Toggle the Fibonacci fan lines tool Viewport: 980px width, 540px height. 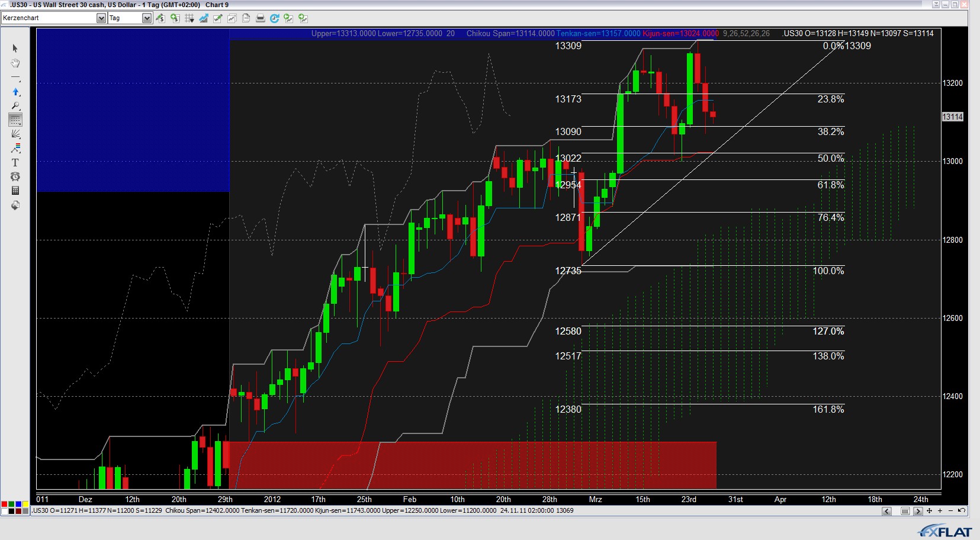pos(15,134)
